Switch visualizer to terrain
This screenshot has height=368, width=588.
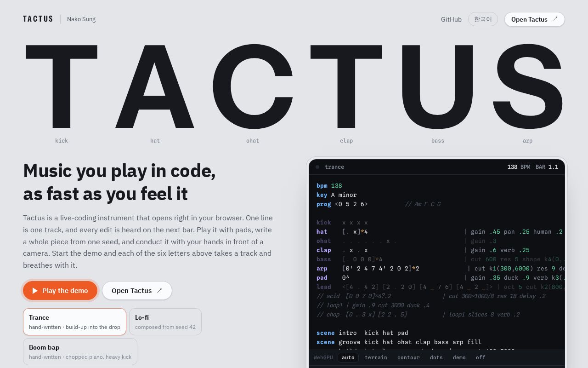tap(376, 357)
